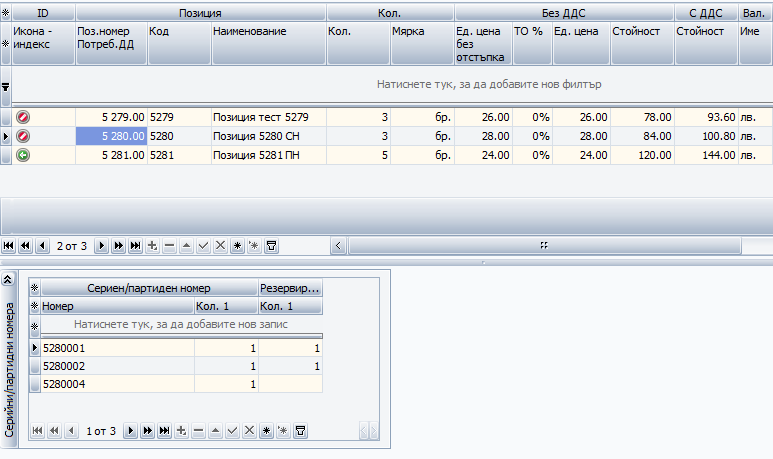The height and width of the screenshot is (459, 773).
Task: Jump back a page in positions navigator
Action: point(26,246)
